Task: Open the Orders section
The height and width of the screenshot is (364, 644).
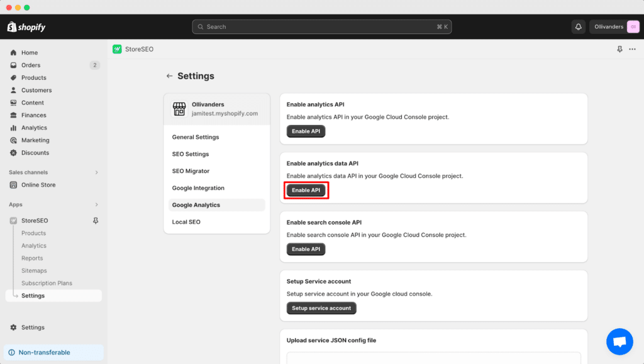Action: [30, 65]
